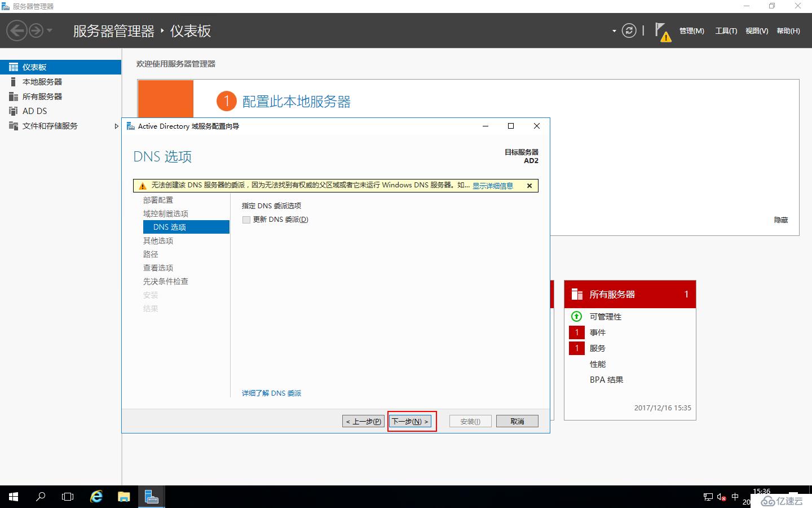Go to 部署配置 wizard step
The image size is (812, 508).
158,200
